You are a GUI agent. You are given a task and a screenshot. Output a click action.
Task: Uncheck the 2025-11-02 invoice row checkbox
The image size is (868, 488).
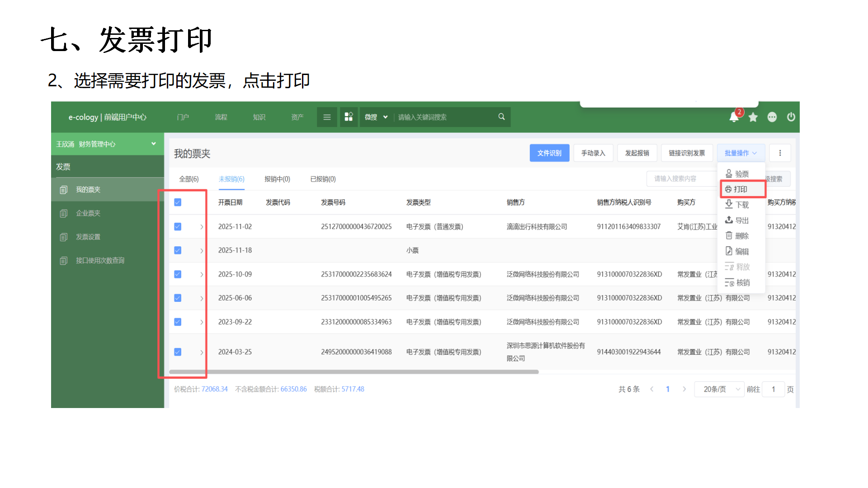(x=178, y=227)
